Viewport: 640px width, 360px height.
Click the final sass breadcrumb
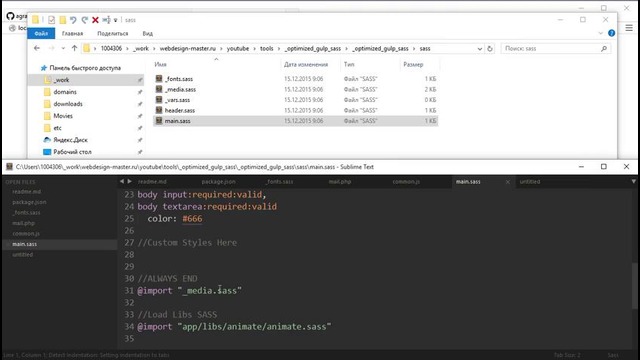[x=425, y=48]
